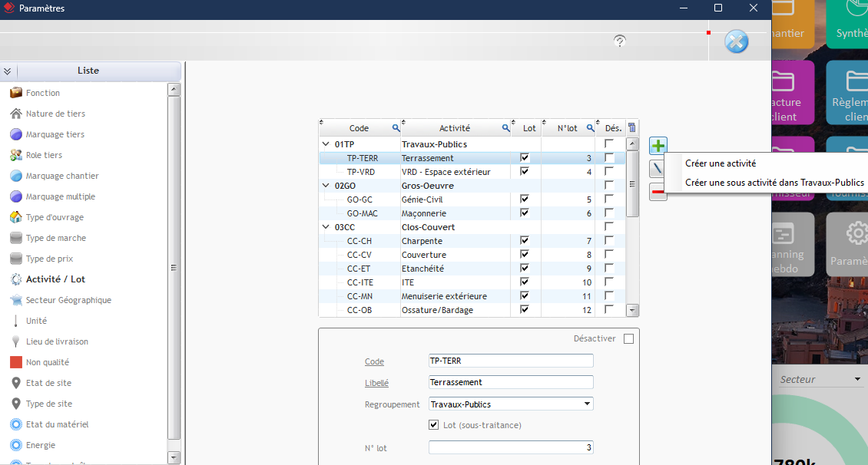868x465 pixels.
Task: Click into the N° lot input field
Action: pyautogui.click(x=511, y=447)
